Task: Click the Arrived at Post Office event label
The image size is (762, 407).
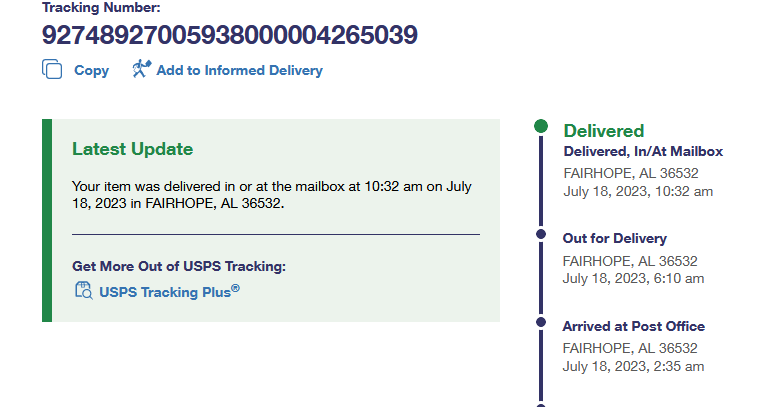Action: pyautogui.click(x=633, y=327)
